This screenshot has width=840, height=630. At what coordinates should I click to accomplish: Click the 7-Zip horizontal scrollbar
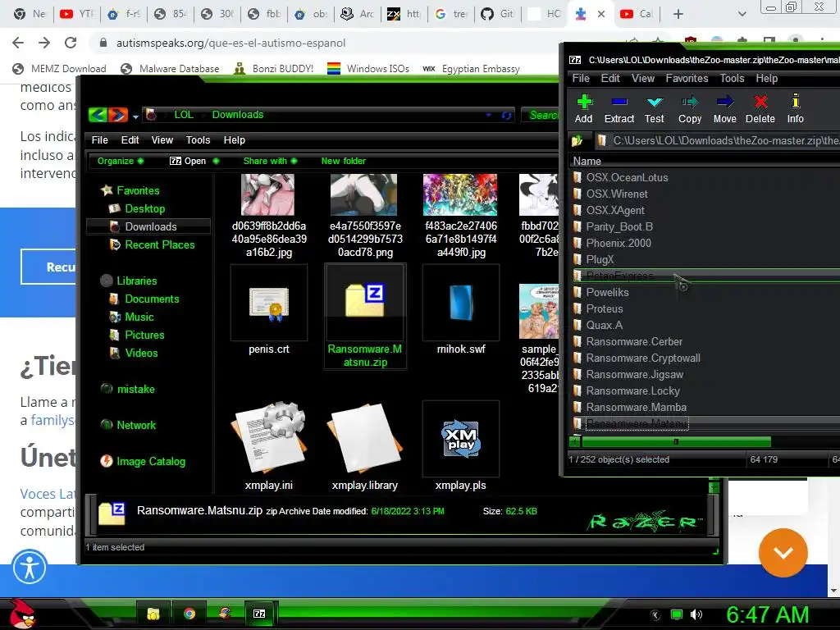coord(676,442)
